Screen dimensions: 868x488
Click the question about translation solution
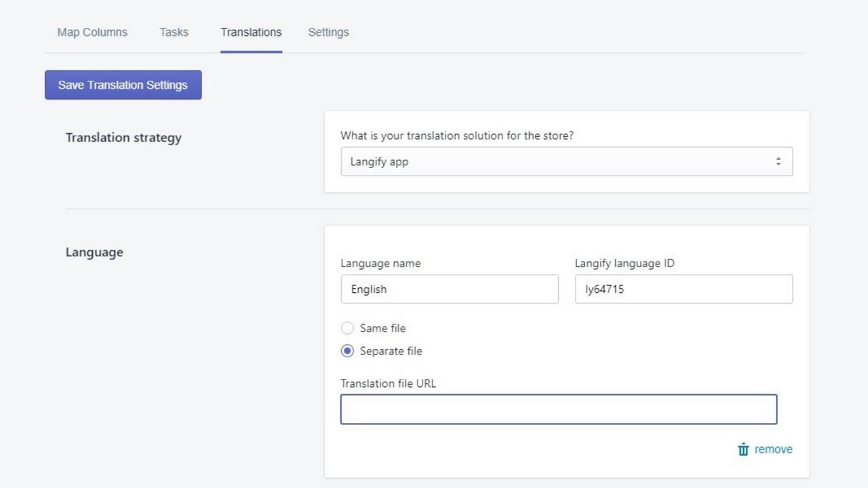point(457,136)
